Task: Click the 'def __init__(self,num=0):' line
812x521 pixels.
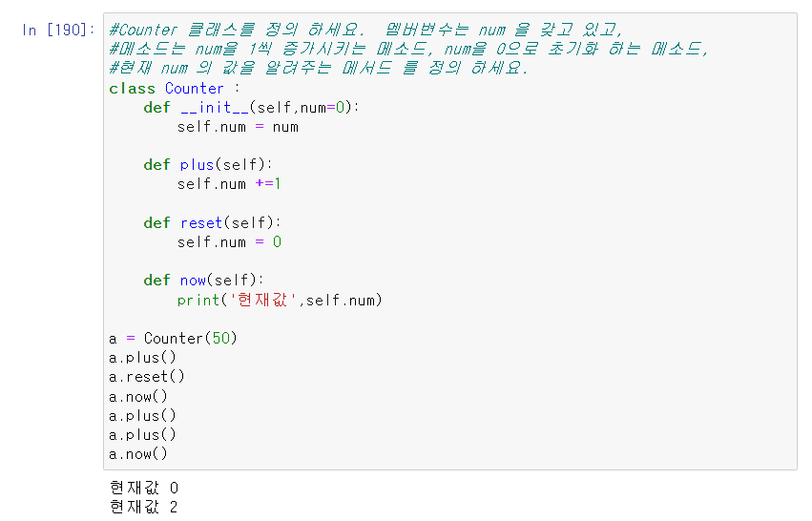Action: pyautogui.click(x=251, y=108)
